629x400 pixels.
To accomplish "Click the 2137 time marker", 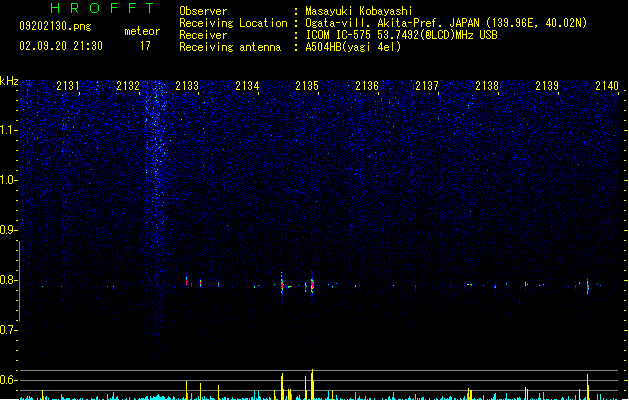I will click(x=427, y=85).
